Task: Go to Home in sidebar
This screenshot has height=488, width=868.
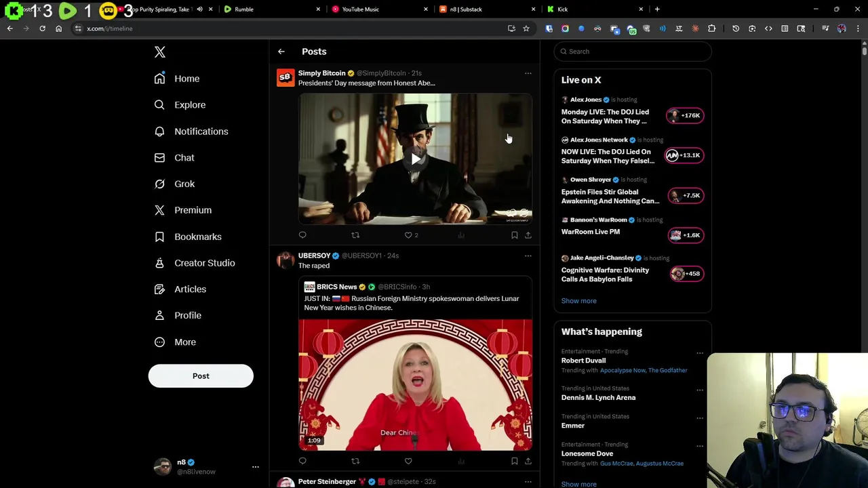Action: (177, 79)
